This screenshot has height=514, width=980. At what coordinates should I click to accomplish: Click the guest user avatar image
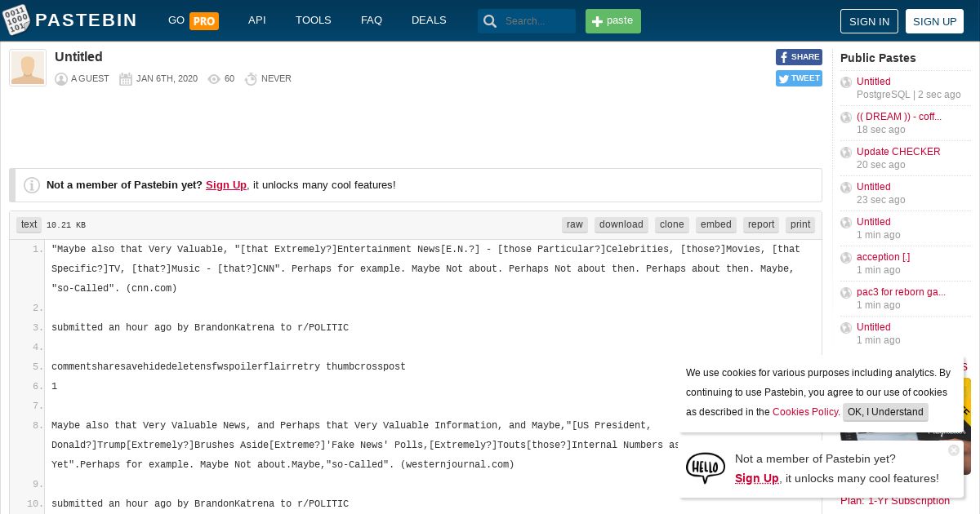coord(28,68)
